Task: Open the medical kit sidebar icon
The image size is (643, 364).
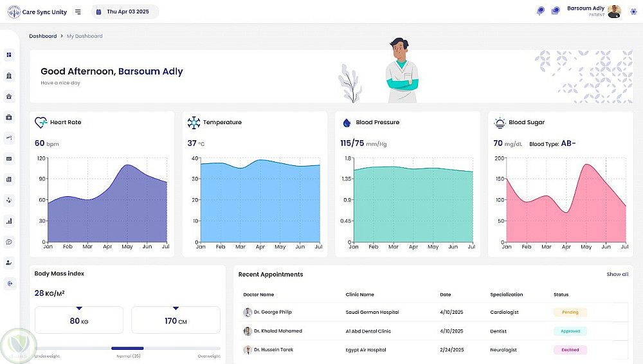Action: [x=9, y=117]
